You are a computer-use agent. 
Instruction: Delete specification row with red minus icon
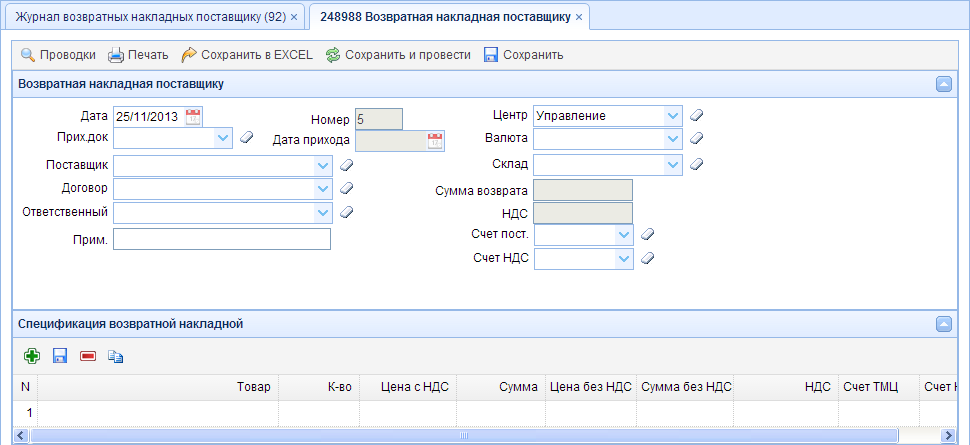[88, 356]
